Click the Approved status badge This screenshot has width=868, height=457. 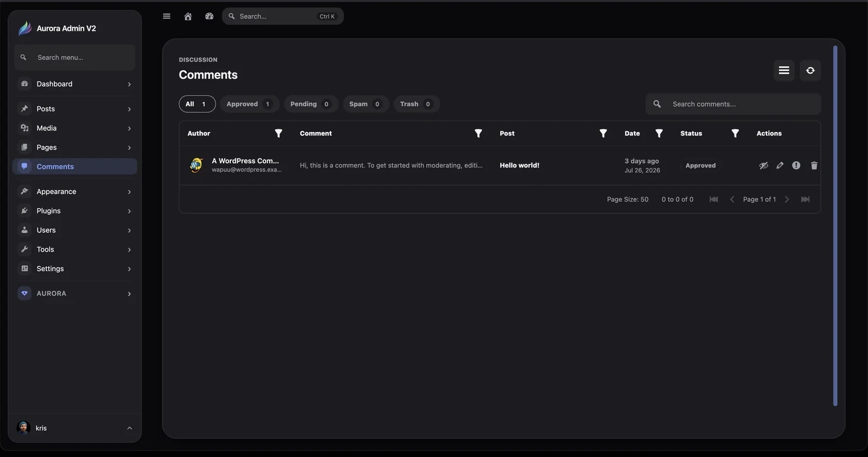(700, 165)
